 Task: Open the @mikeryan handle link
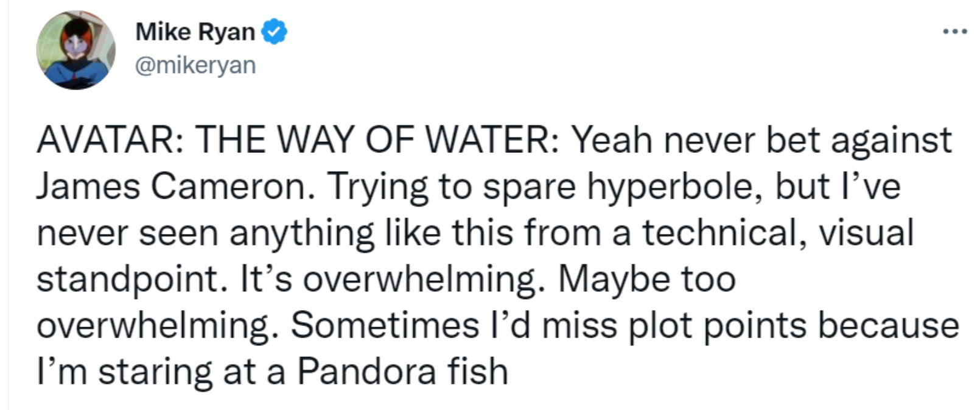point(195,65)
